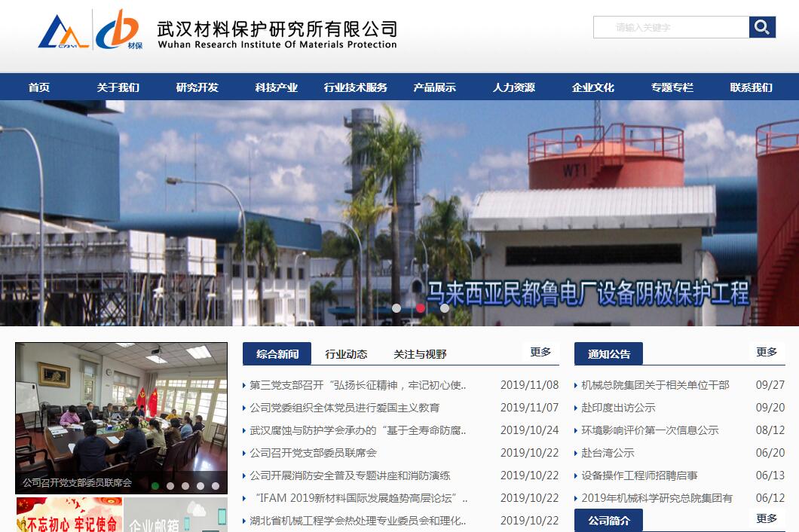Image resolution: width=799 pixels, height=532 pixels.
Task: Click the blue CAM triangle logo
Action: click(x=63, y=32)
